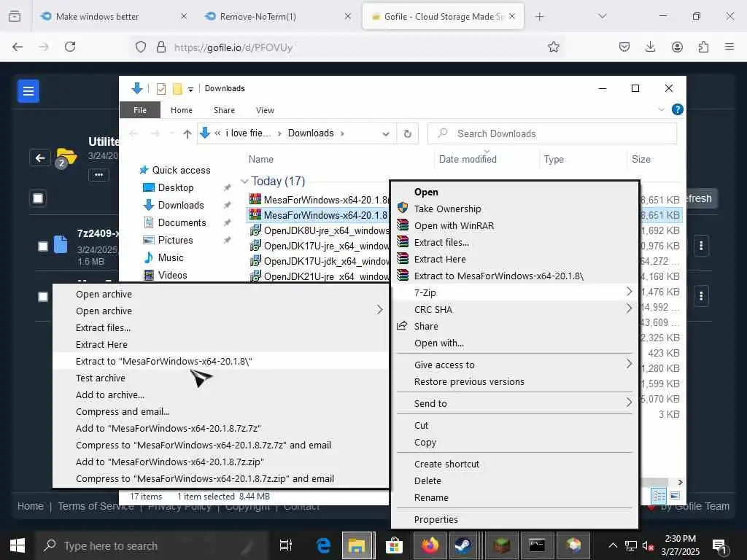
Task: Open the Firefox application menu
Action: (x=729, y=47)
